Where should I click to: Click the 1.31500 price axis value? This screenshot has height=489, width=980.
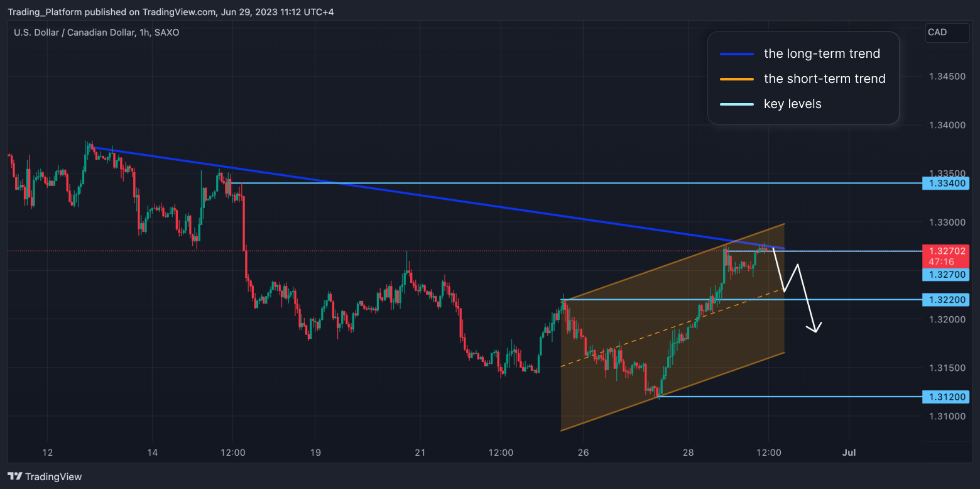coord(947,367)
